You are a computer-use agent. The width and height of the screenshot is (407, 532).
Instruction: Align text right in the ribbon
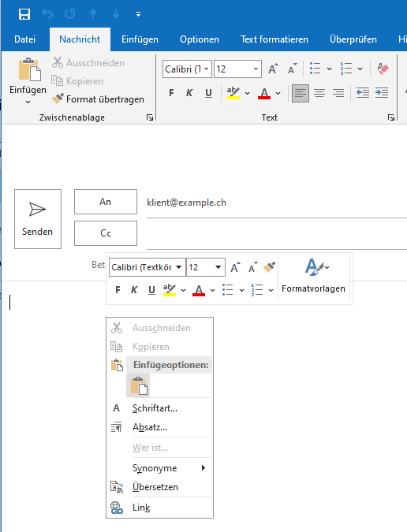coord(338,93)
